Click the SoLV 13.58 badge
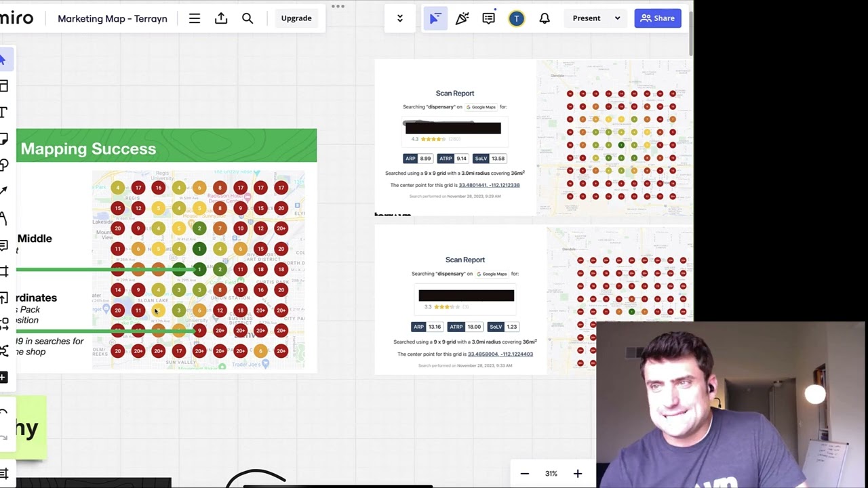 [490, 159]
